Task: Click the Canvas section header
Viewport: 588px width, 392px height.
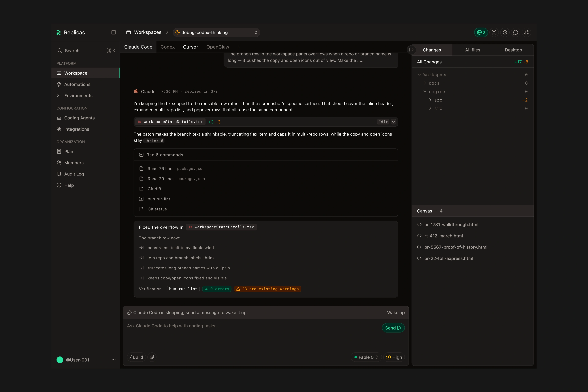Action: tap(473, 211)
